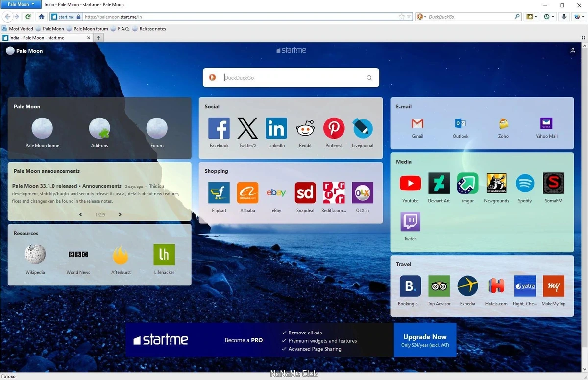The height and width of the screenshot is (380, 588).
Task: Click the browser Home button
Action: [x=42, y=17]
